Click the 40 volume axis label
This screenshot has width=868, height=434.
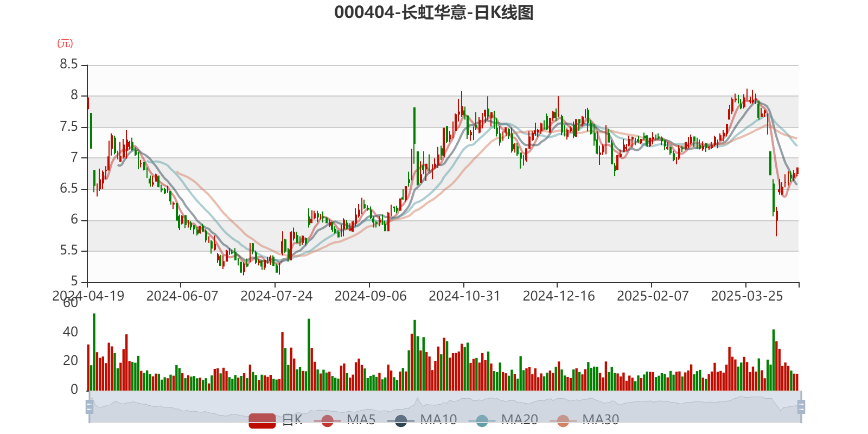pos(71,331)
